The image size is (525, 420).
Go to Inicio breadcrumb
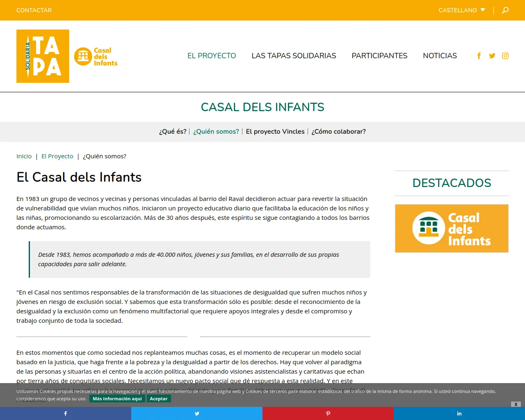point(24,156)
